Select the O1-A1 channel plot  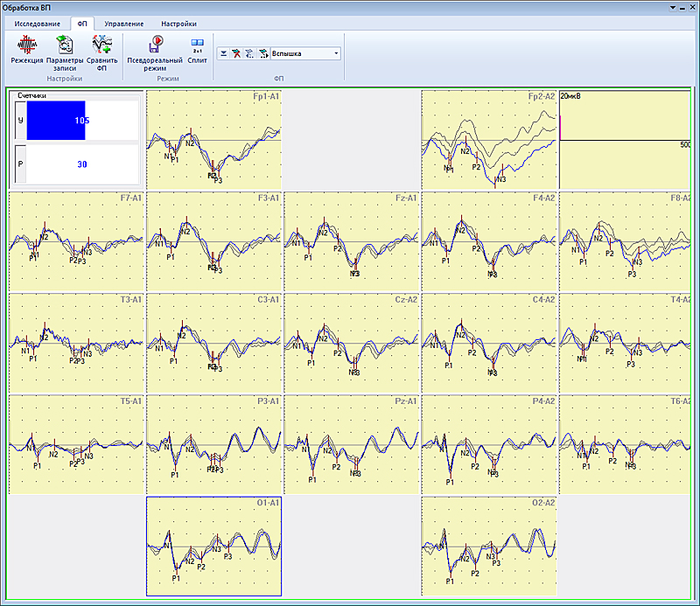(x=213, y=547)
